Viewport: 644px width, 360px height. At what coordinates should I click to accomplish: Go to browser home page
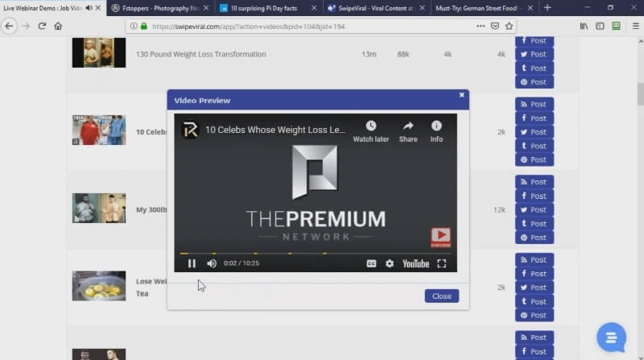(58, 26)
